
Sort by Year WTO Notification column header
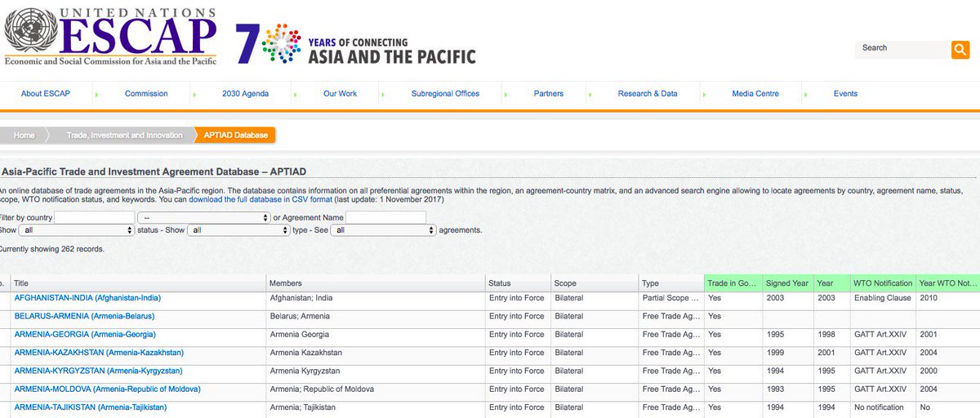pos(947,283)
